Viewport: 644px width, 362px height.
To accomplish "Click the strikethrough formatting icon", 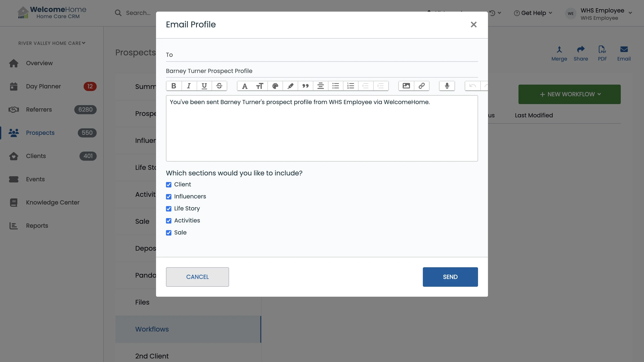I will coord(219,86).
